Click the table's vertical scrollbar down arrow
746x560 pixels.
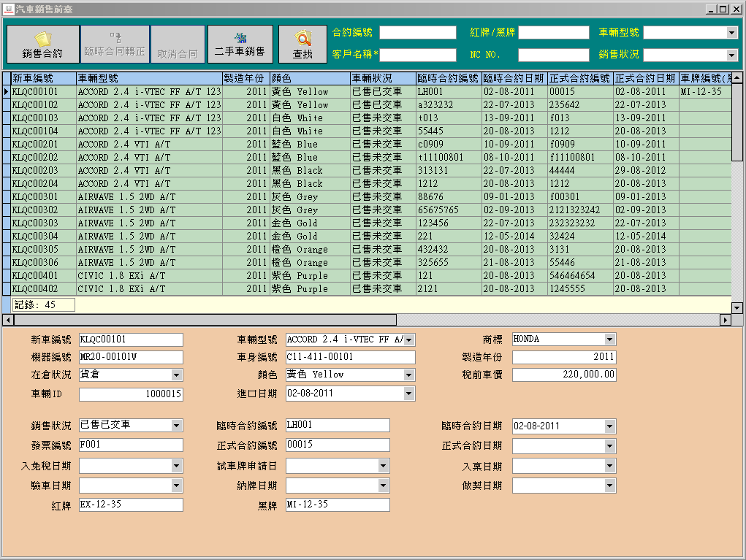[737, 307]
